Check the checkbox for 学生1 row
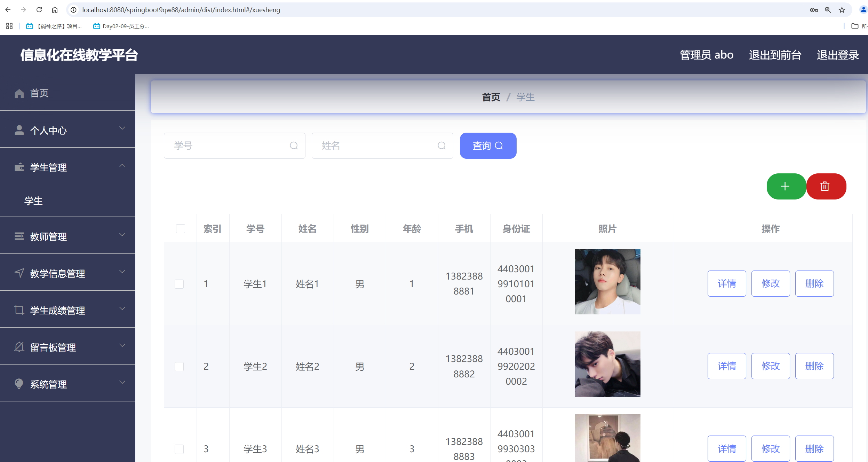The height and width of the screenshot is (462, 868). click(179, 284)
